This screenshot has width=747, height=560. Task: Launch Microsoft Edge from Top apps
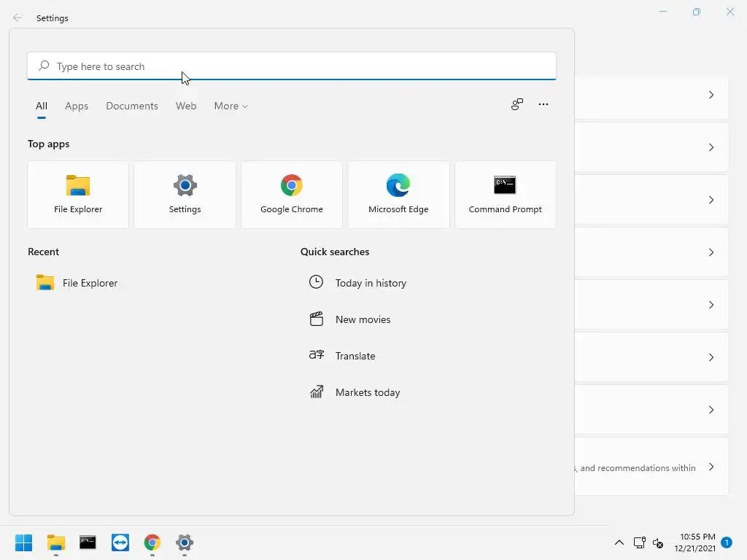[x=398, y=195]
